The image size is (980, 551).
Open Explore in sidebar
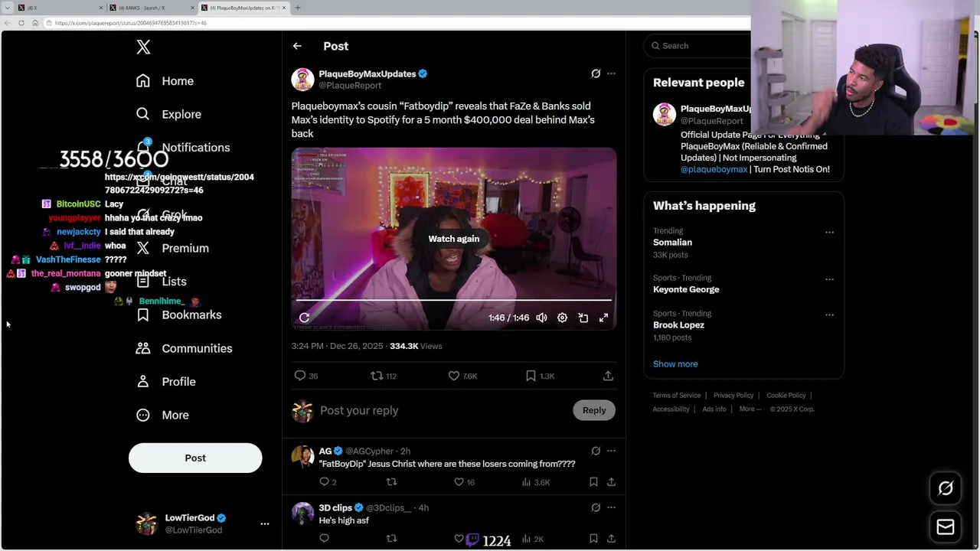168,114
